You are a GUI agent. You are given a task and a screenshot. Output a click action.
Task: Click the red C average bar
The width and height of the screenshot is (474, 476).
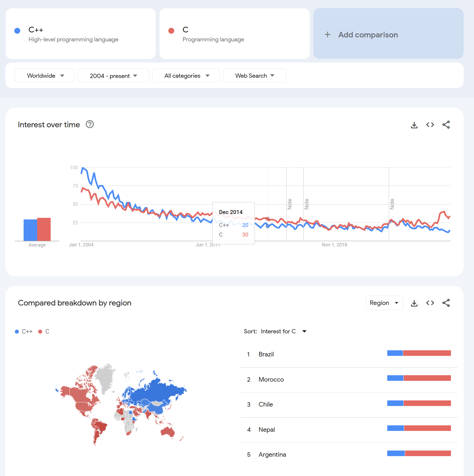(44, 229)
